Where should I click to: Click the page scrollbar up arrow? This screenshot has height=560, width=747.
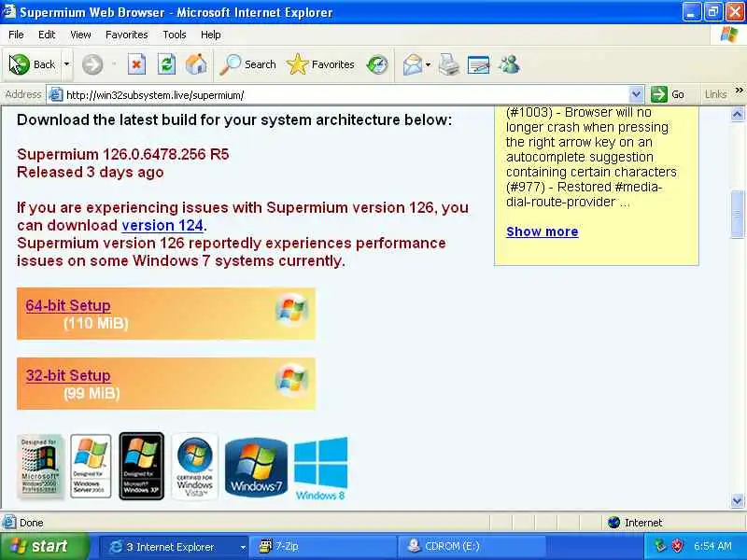(737, 114)
